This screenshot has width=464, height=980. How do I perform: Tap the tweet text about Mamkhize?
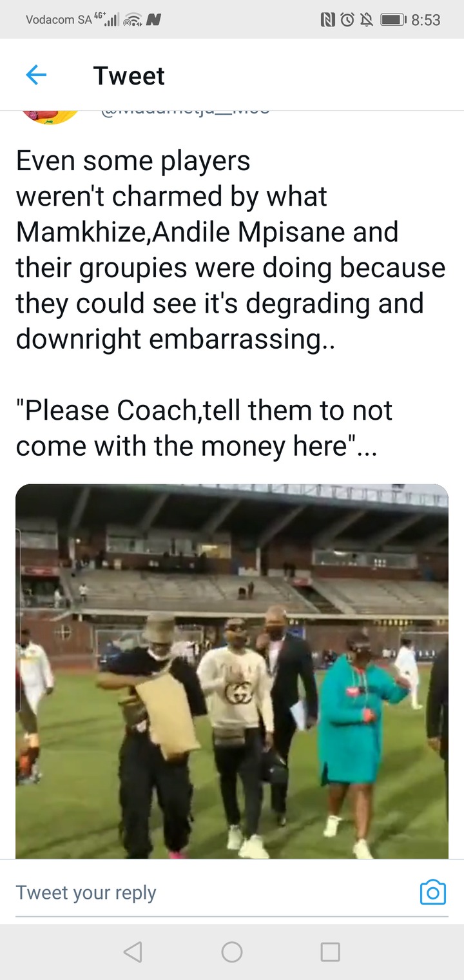pos(231,250)
